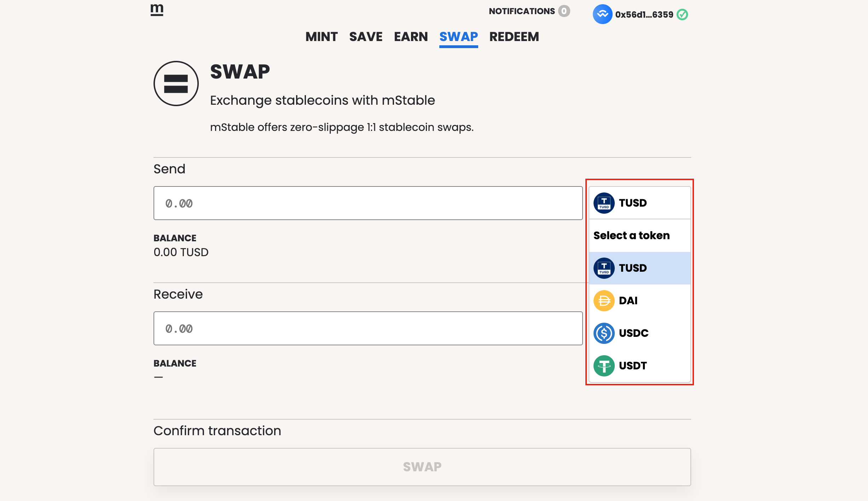Click the USDC coin icon
Image resolution: width=868 pixels, height=501 pixels.
click(604, 333)
